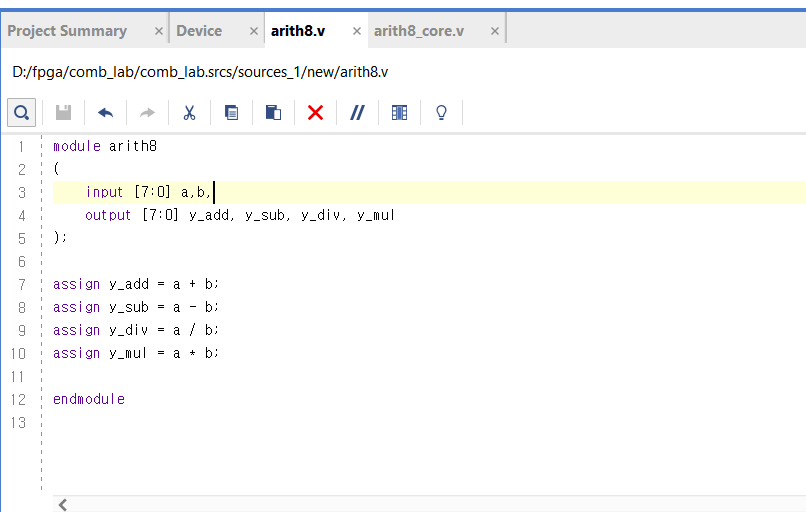
Task: Switch to the Project Summary tab
Action: [67, 31]
